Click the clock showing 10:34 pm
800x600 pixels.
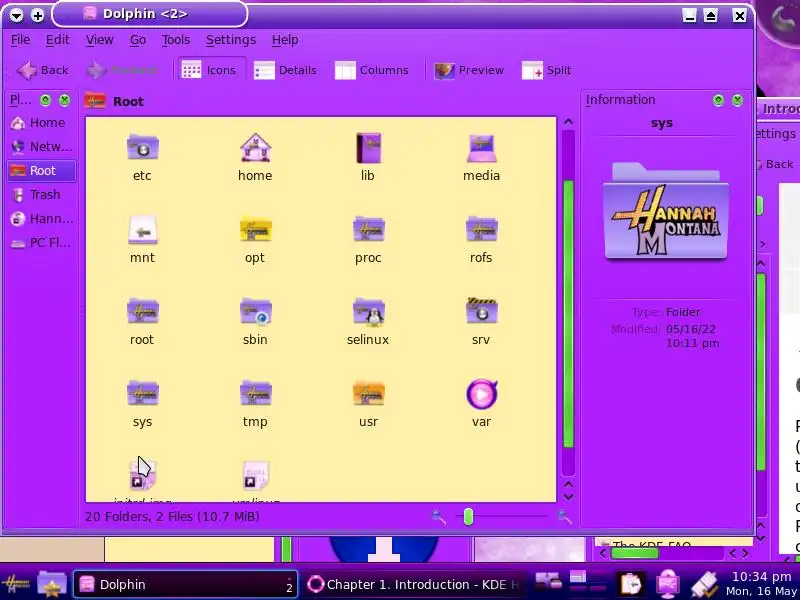(x=762, y=577)
